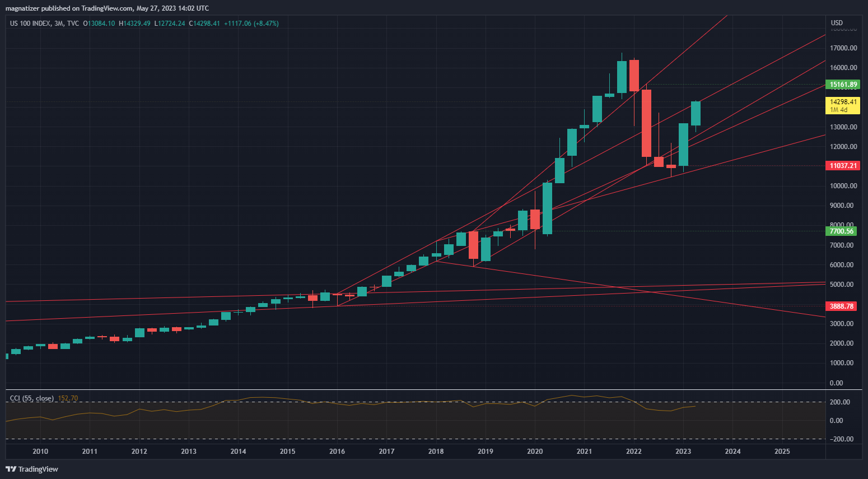Click the 6000.00 price scale label
The image size is (868, 479).
coord(842,265)
